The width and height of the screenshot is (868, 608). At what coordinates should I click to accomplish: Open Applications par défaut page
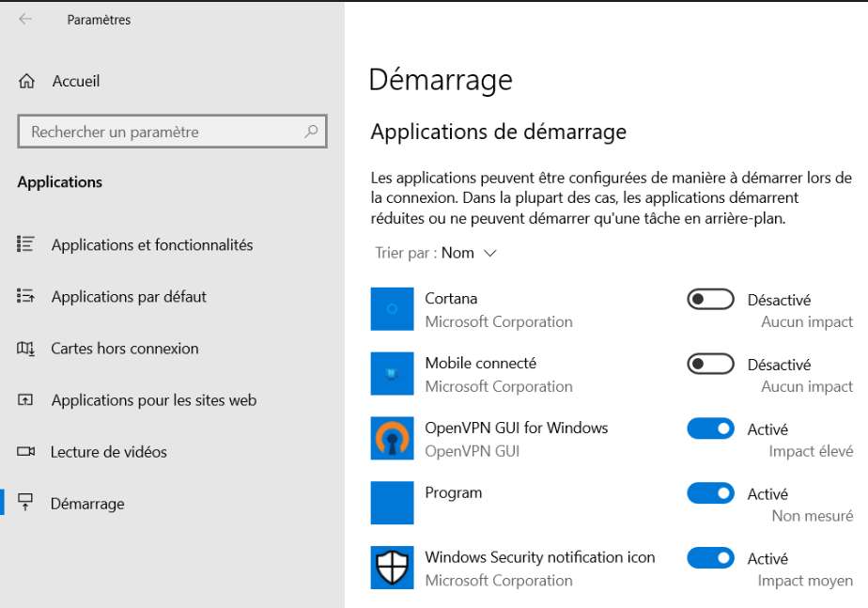point(129,297)
